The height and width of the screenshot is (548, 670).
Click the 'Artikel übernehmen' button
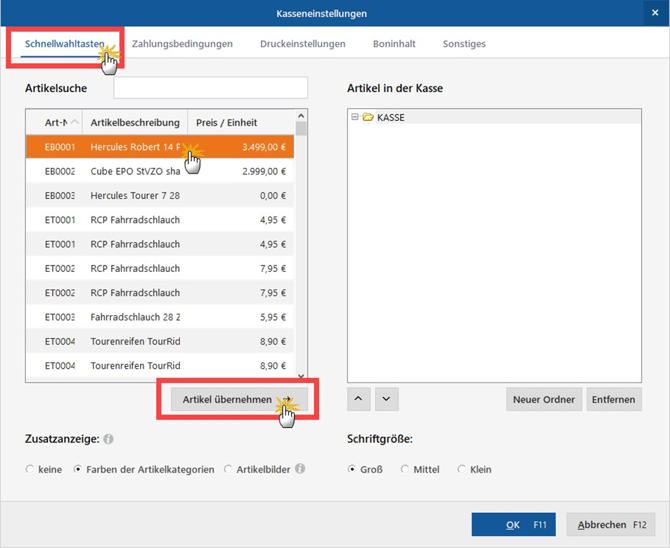click(227, 399)
